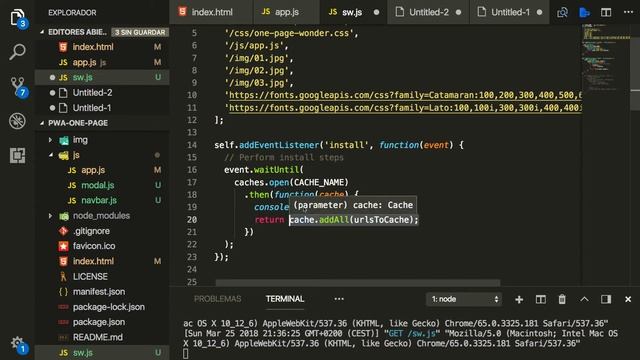640x360 pixels.
Task: Select the sw.js editor tab
Action: 353,12
